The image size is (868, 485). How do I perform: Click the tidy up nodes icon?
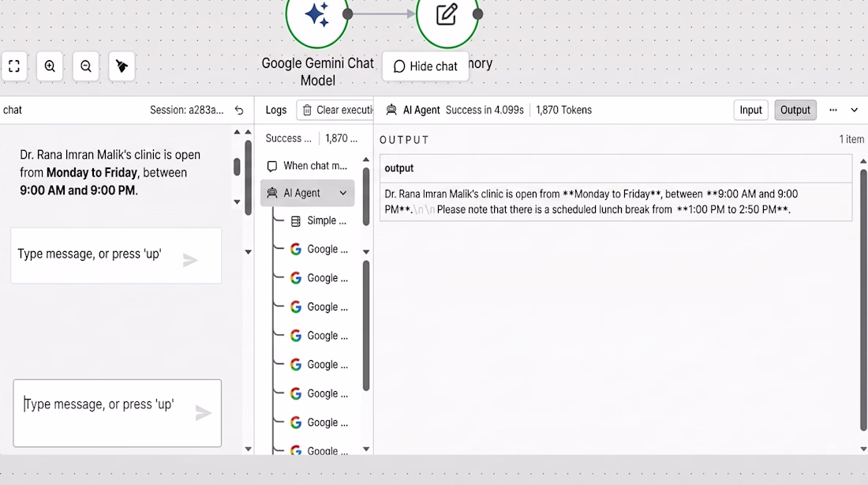(122, 66)
